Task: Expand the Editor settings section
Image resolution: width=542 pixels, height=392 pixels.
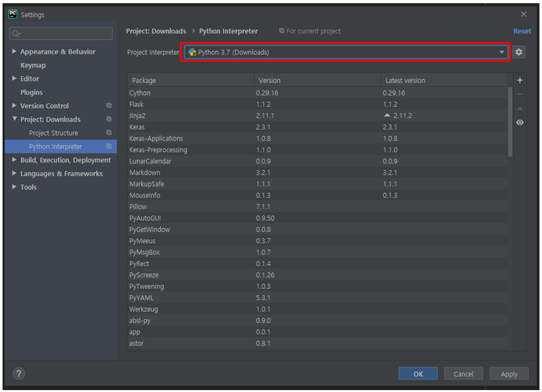Action: 14,78
